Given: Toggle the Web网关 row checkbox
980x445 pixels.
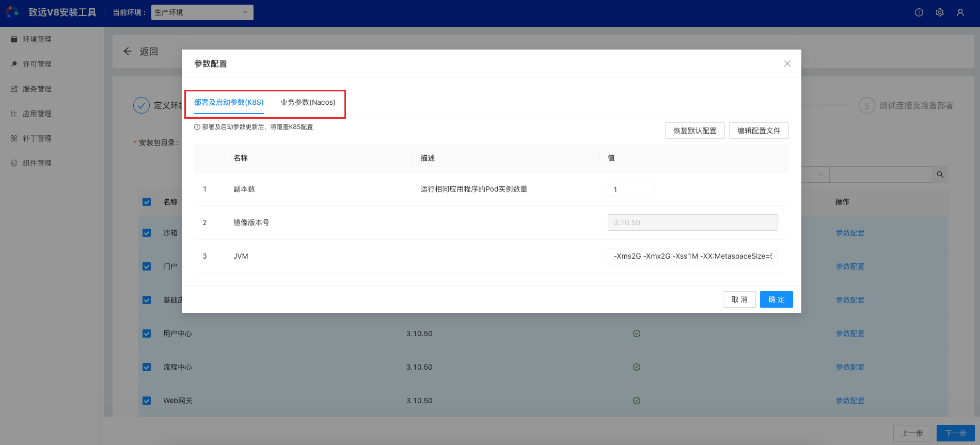Looking at the screenshot, I should click(147, 401).
